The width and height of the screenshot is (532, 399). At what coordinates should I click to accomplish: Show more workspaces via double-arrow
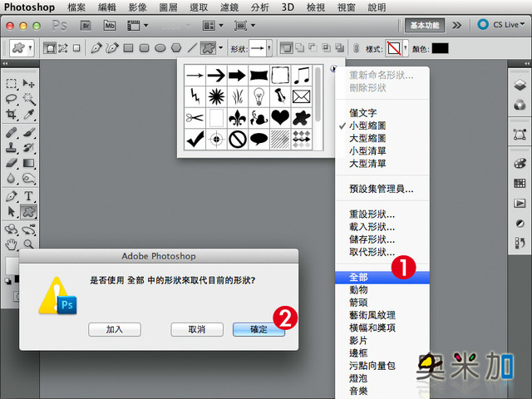tap(457, 25)
